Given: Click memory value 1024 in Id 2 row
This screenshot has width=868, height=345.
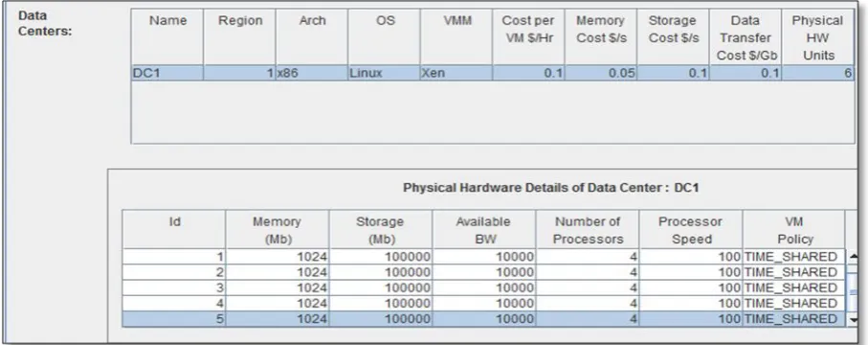Looking at the screenshot, I should point(278,272).
